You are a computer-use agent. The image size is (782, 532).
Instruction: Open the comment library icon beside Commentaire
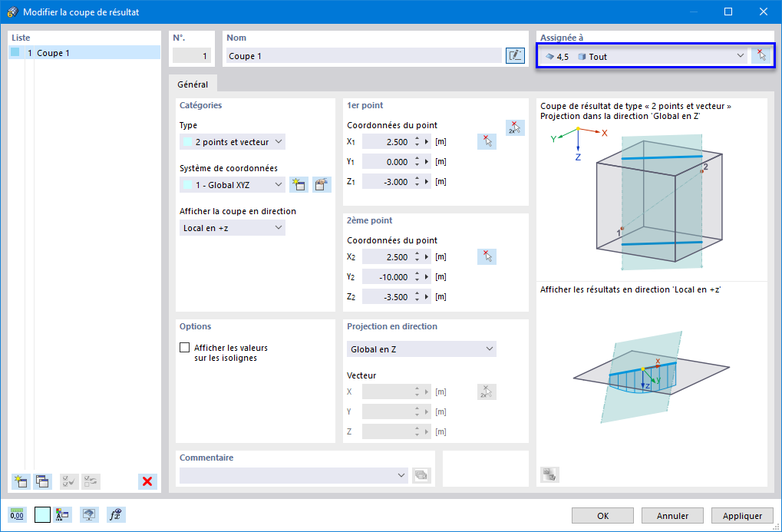point(421,475)
